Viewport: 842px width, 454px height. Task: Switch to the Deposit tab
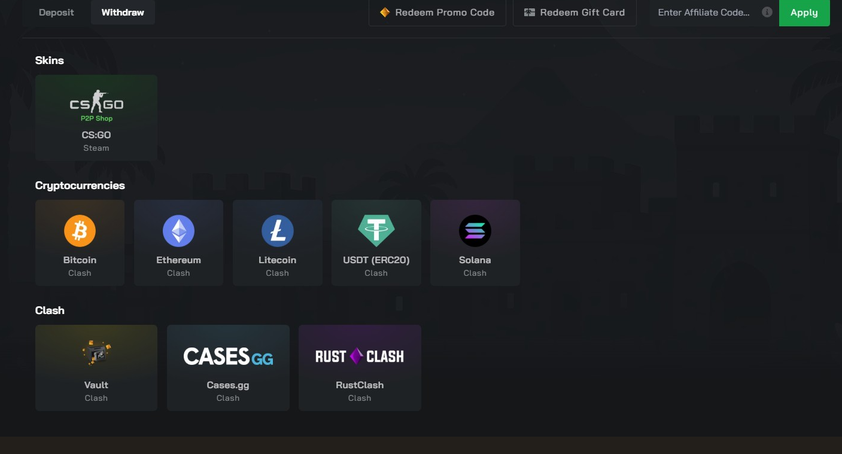pos(56,12)
